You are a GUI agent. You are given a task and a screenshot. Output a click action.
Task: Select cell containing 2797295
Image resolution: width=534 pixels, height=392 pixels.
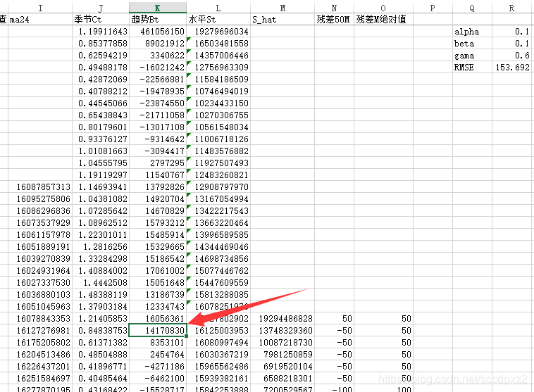(158, 163)
